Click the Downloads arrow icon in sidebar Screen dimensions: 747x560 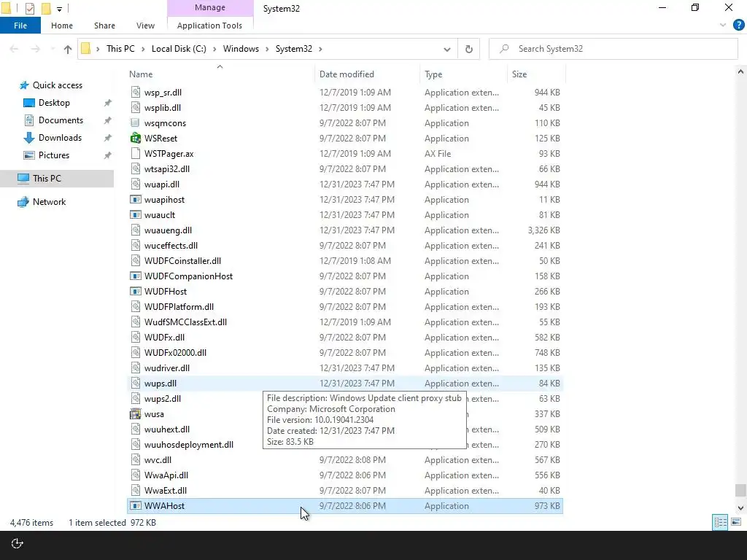point(29,138)
